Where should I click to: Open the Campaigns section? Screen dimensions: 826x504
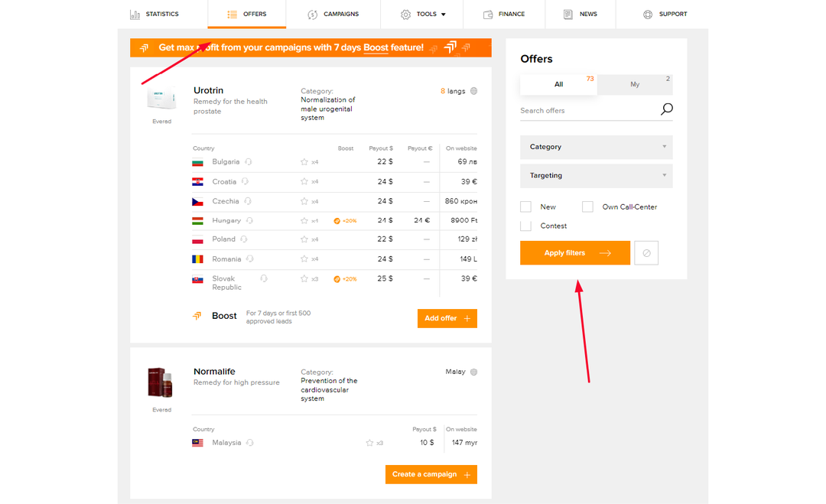333,13
